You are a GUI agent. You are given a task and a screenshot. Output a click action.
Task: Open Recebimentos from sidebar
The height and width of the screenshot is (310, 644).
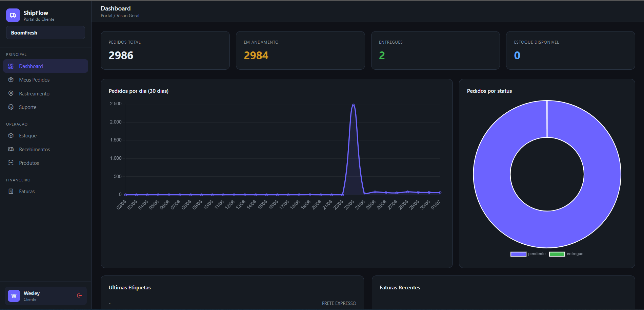pyautogui.click(x=45, y=149)
